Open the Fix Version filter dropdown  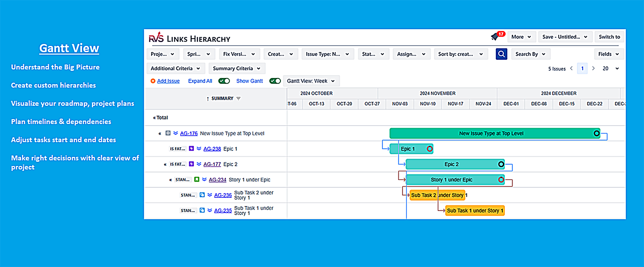[239, 54]
